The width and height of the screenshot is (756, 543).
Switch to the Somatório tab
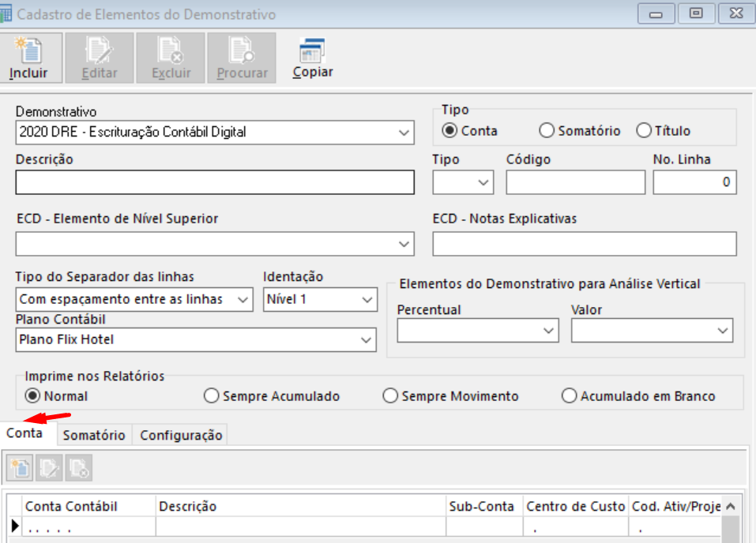click(94, 435)
